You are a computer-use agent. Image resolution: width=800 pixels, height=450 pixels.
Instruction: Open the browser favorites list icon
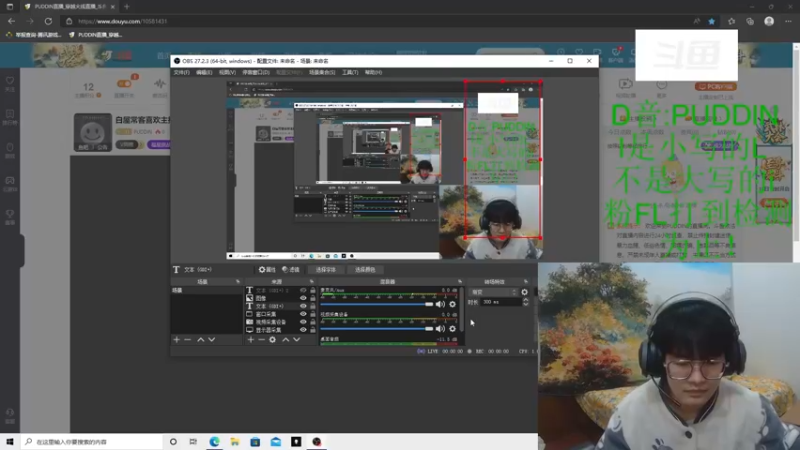click(732, 21)
